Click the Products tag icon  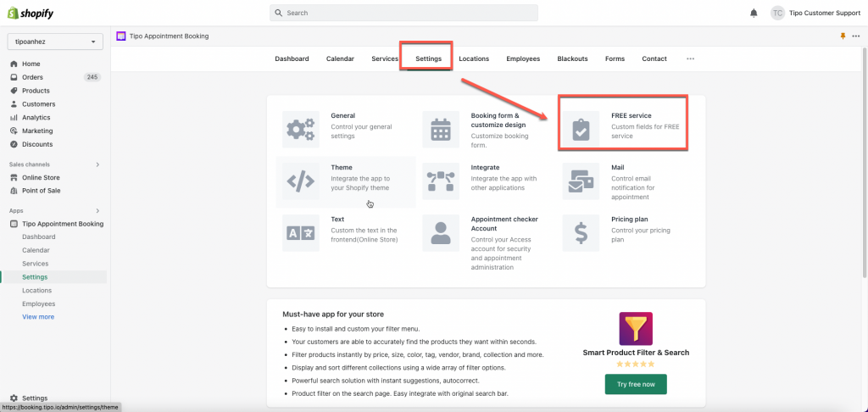pyautogui.click(x=14, y=90)
